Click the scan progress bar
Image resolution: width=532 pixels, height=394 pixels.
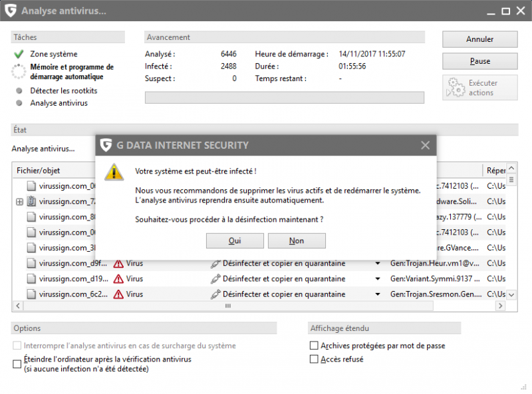[285, 97]
